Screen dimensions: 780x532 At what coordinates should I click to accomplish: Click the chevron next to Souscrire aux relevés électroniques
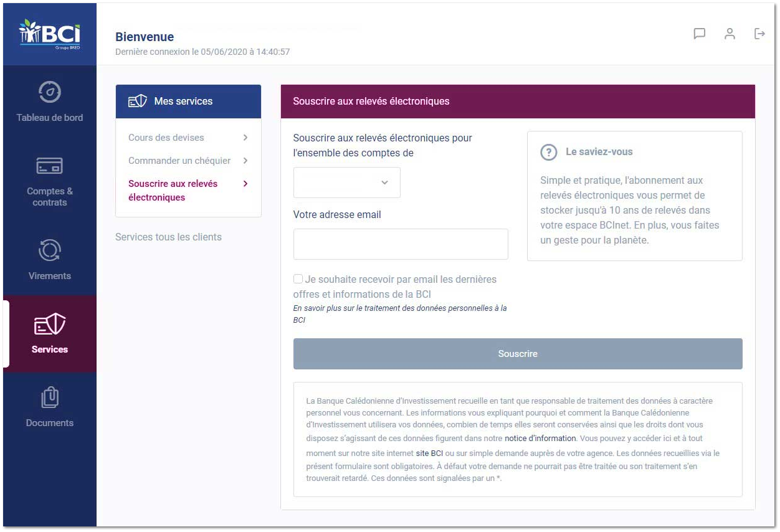point(245,184)
